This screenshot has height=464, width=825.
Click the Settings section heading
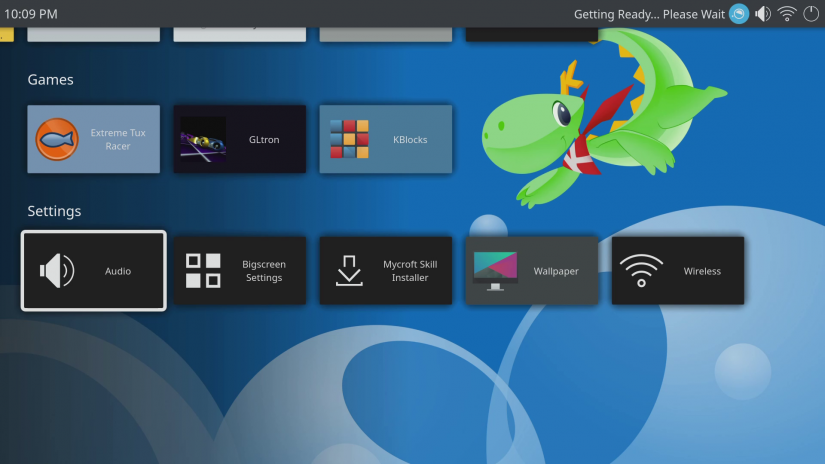[x=54, y=211]
